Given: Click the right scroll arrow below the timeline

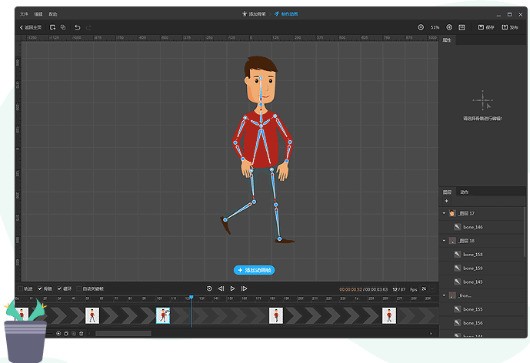Looking at the screenshot, I should point(431,334).
